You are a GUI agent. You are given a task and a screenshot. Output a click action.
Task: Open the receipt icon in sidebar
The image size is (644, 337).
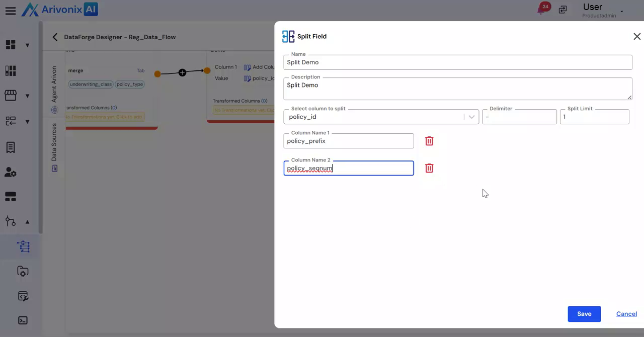pyautogui.click(x=11, y=147)
